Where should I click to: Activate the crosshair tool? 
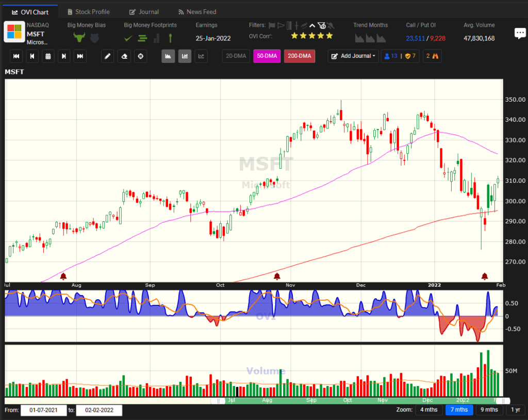point(140,56)
